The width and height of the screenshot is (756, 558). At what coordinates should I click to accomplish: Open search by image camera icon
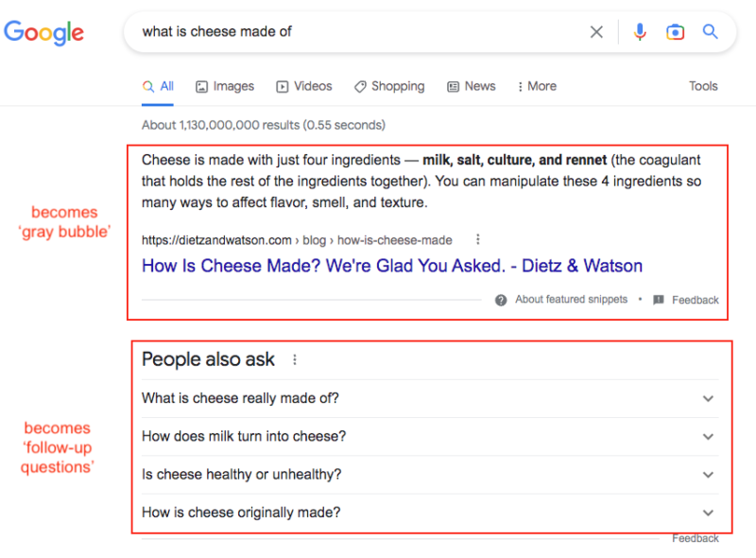[x=675, y=32]
